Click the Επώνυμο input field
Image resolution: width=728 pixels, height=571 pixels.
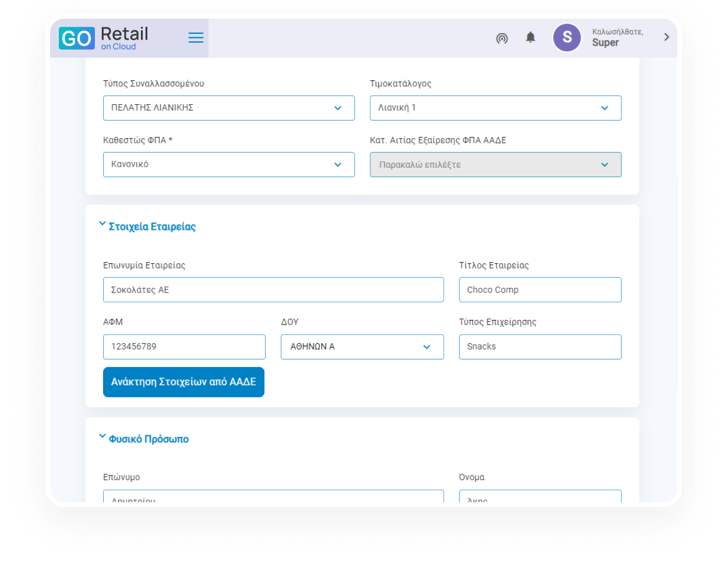click(x=273, y=497)
